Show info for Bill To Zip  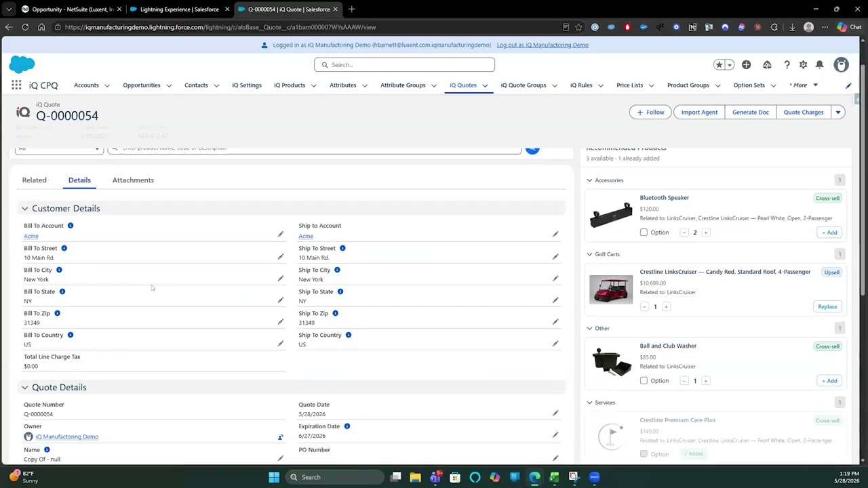coord(58,313)
